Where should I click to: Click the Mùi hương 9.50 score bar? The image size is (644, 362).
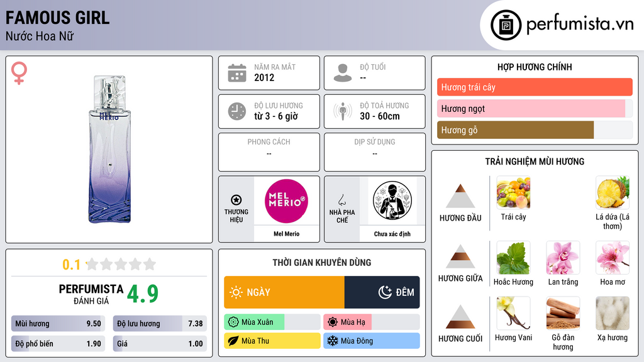coord(58,324)
